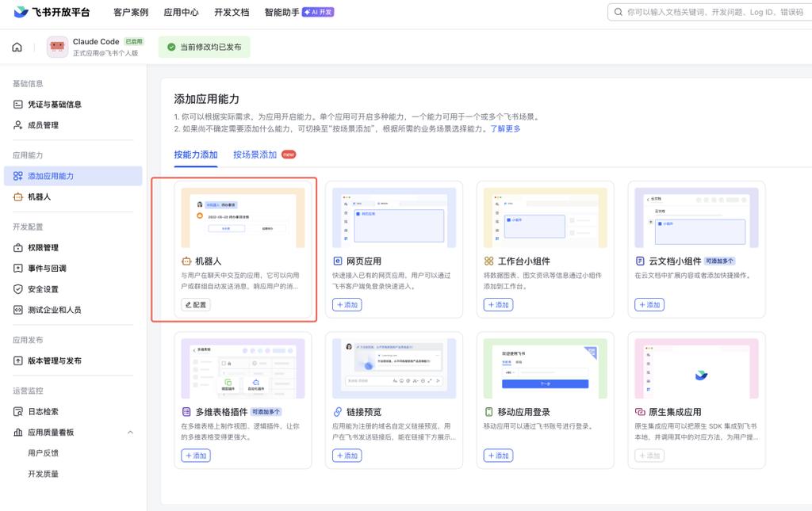Open 凭证与基础信息 via its sidebar icon
The width and height of the screenshot is (812, 511).
[x=17, y=104]
